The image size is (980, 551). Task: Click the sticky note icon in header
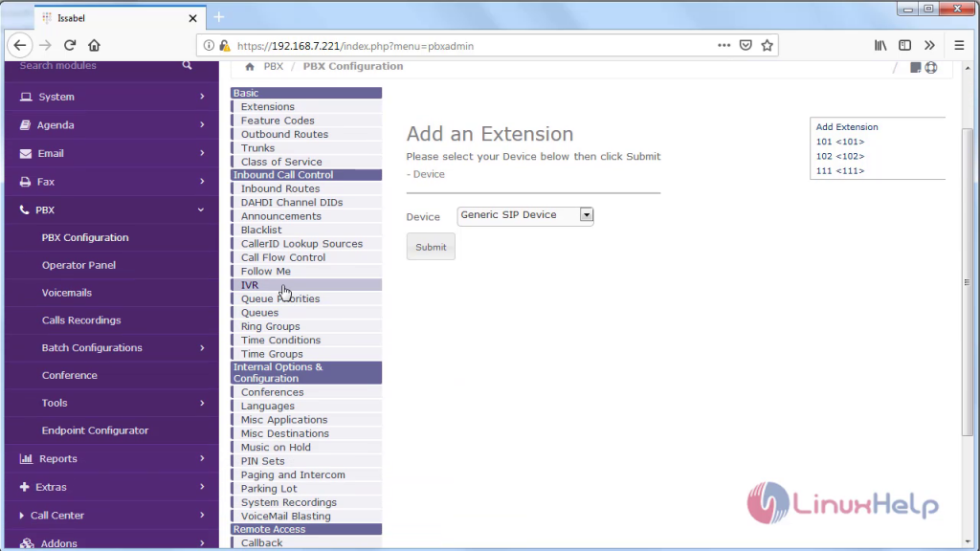coord(915,68)
